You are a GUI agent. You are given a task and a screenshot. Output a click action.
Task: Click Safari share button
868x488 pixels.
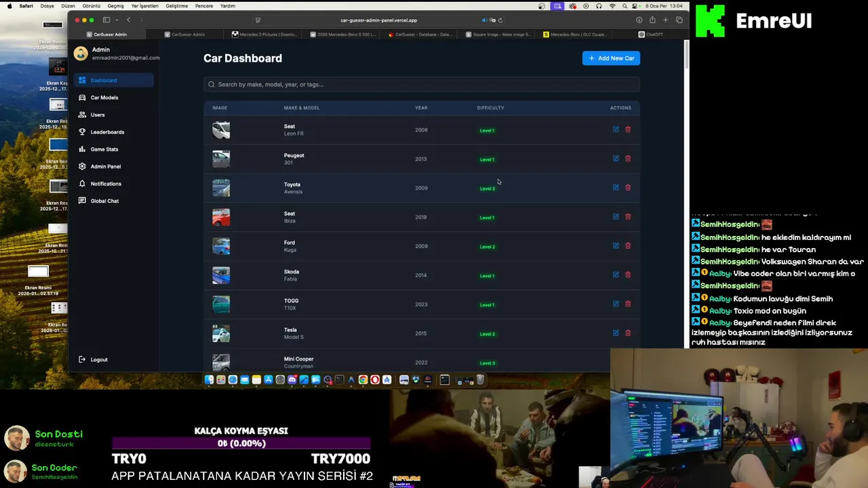652,20
